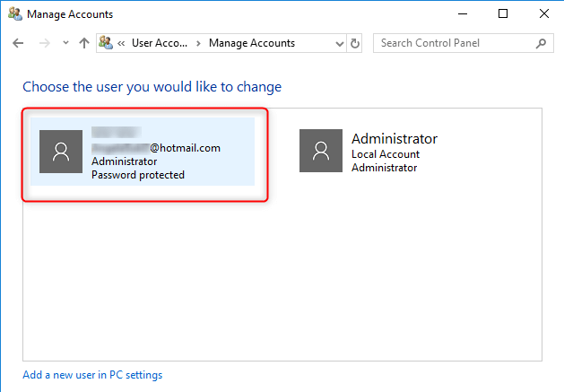Expand the hidden breadcrumb chevron before User Accounts
Viewport: 564px width, 392px height.
pyautogui.click(x=121, y=43)
